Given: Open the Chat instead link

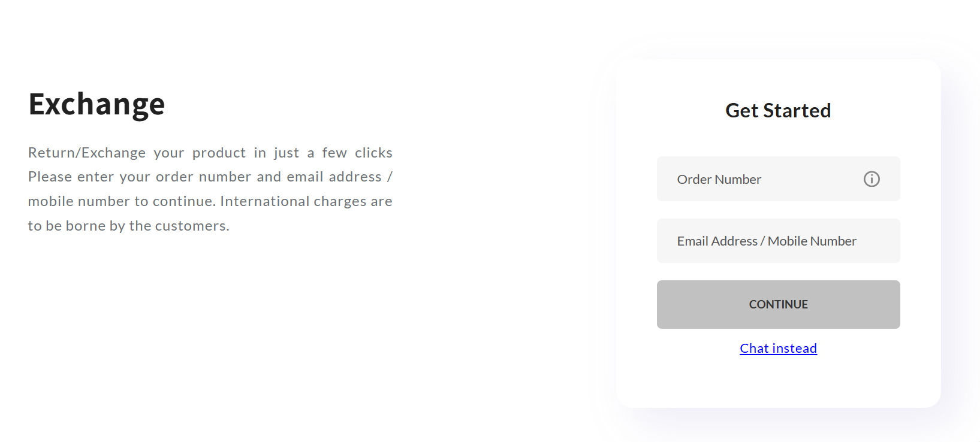Looking at the screenshot, I should (778, 349).
